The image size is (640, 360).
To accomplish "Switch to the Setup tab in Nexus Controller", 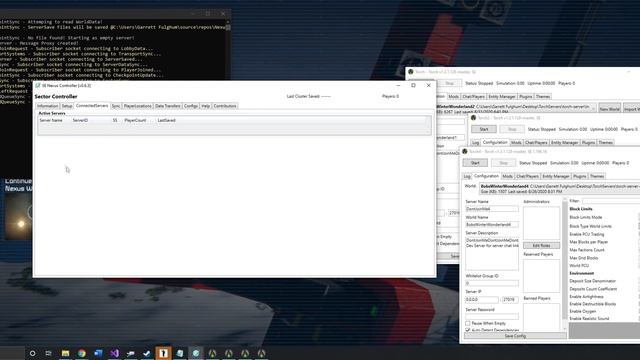I will tap(67, 106).
